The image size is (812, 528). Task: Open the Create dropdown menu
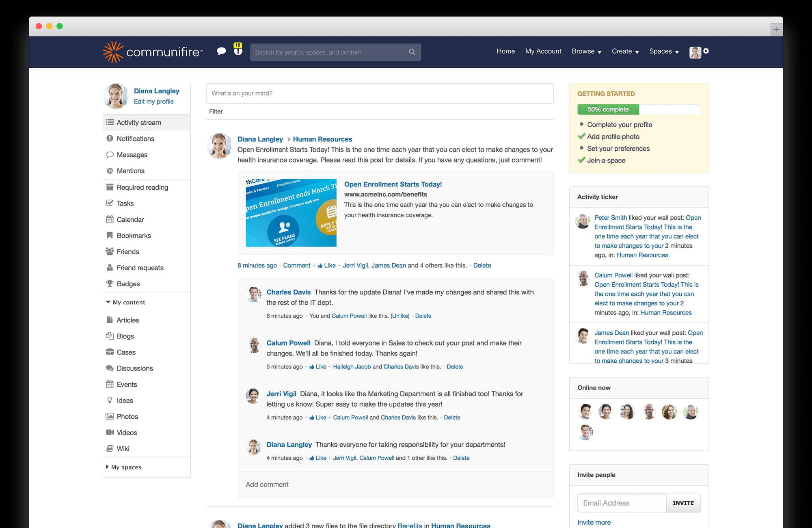(625, 51)
